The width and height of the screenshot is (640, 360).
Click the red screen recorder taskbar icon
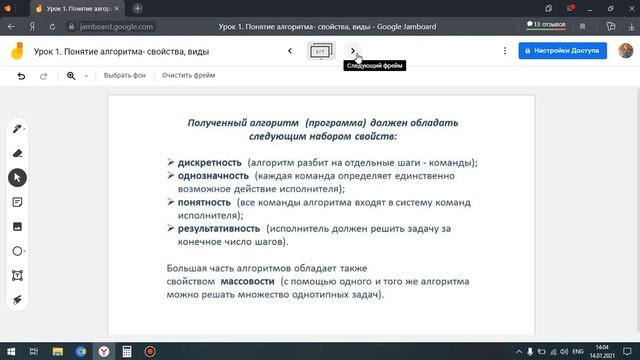[150, 351]
